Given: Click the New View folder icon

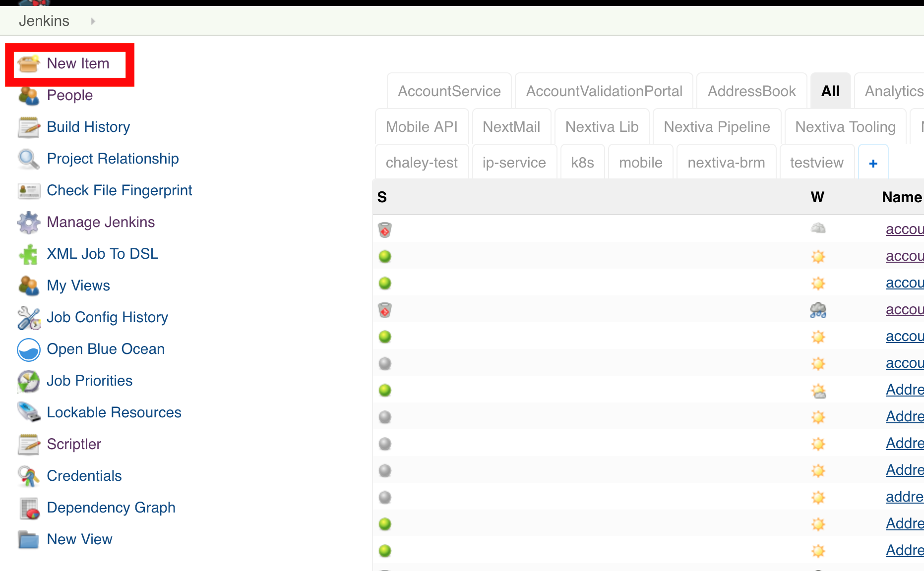Looking at the screenshot, I should tap(28, 540).
